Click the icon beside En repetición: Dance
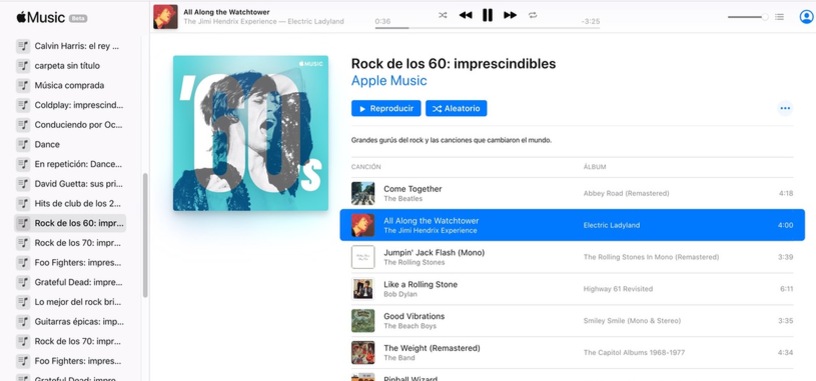This screenshot has width=816, height=381. pyautogui.click(x=23, y=164)
